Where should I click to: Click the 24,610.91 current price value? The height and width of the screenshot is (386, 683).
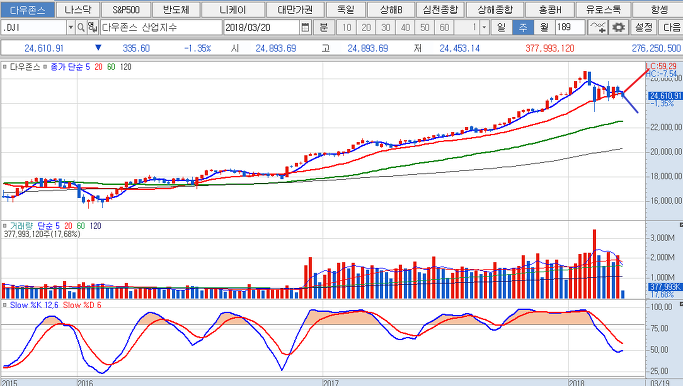tap(44, 48)
